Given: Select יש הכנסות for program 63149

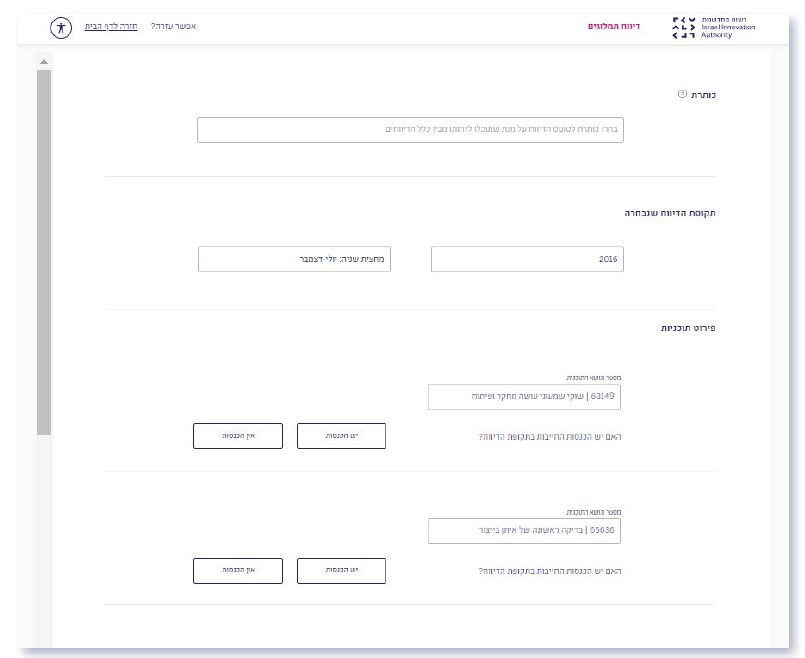Looking at the screenshot, I should coord(341,436).
